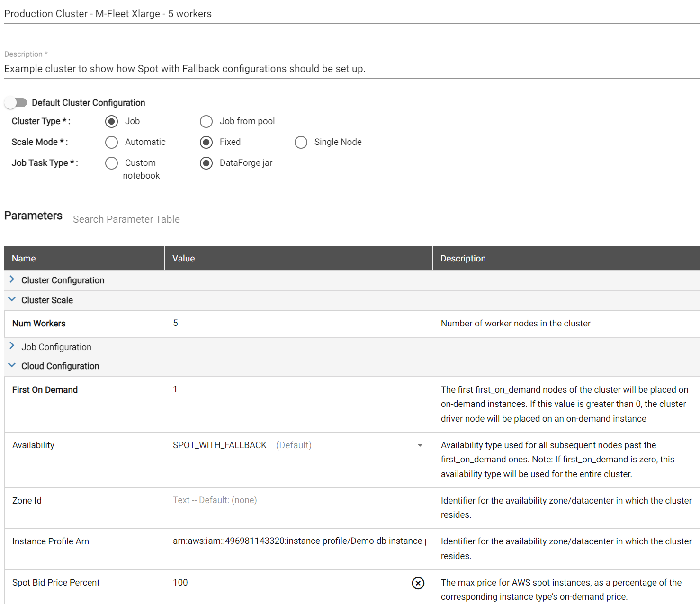Select the Job from pool radio button
The image size is (700, 604).
coord(206,122)
